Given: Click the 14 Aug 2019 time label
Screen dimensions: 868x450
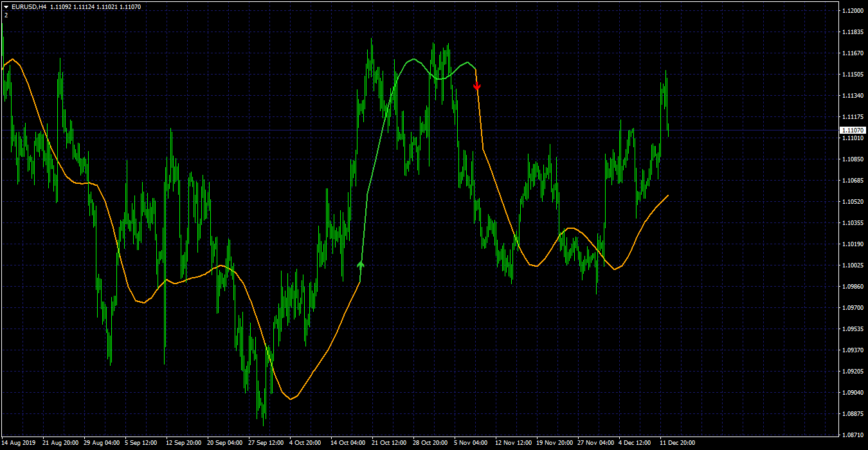Looking at the screenshot, I should tap(18, 443).
